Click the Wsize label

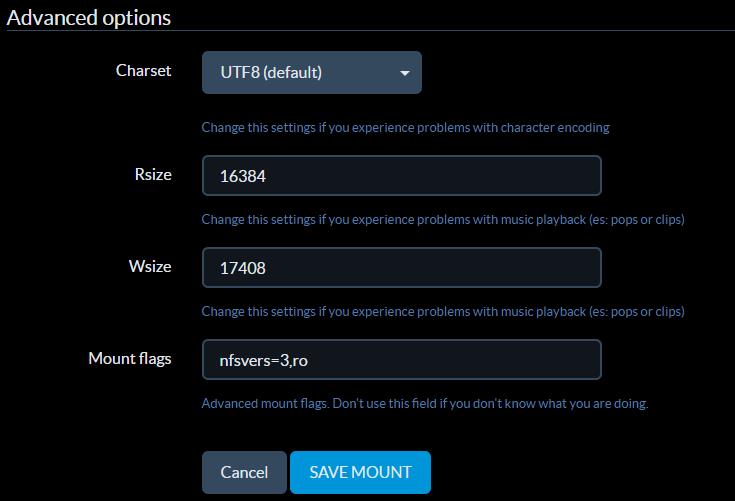150,266
